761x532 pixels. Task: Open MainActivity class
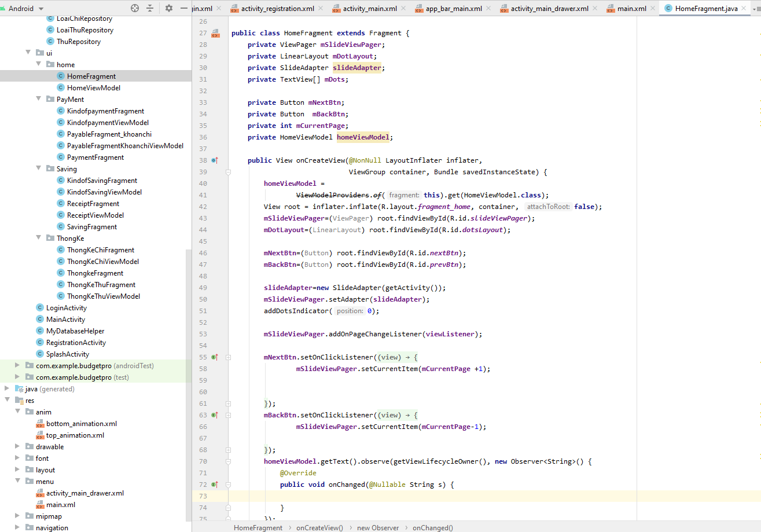click(x=65, y=319)
